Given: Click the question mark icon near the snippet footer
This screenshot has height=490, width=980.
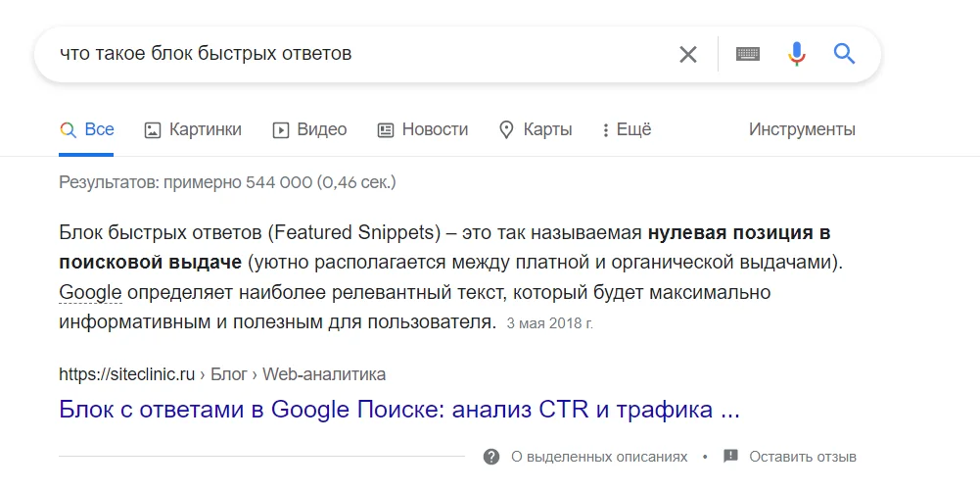Looking at the screenshot, I should [491, 457].
